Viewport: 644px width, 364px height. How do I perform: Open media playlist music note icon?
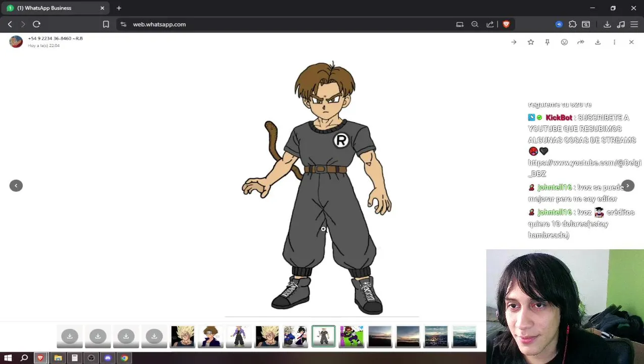(621, 24)
